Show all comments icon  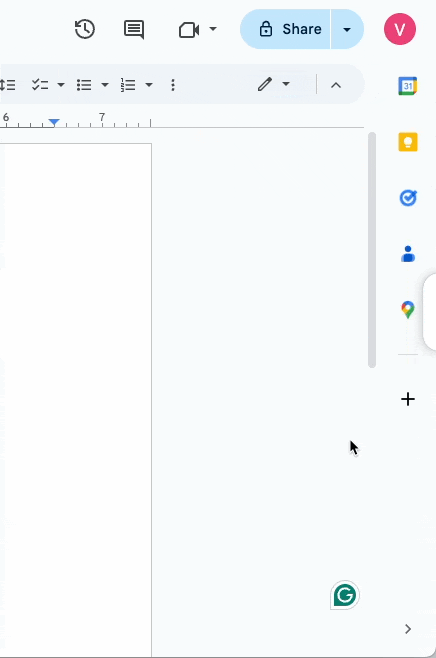pyautogui.click(x=134, y=29)
